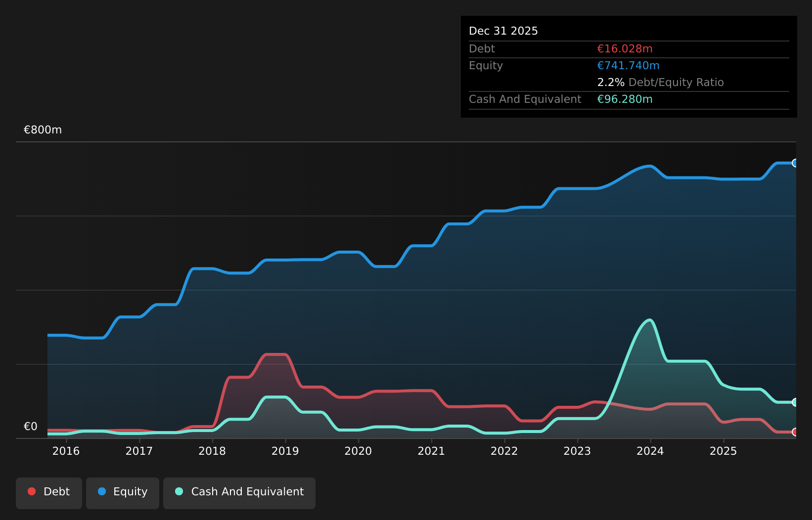Click the Debt value €16.028m in tooltip
This screenshot has height=520, width=812.
click(625, 49)
